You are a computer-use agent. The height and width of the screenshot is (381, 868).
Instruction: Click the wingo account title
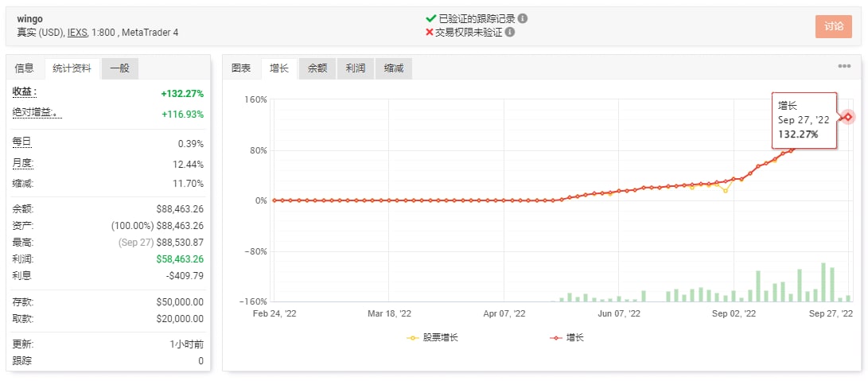30,19
